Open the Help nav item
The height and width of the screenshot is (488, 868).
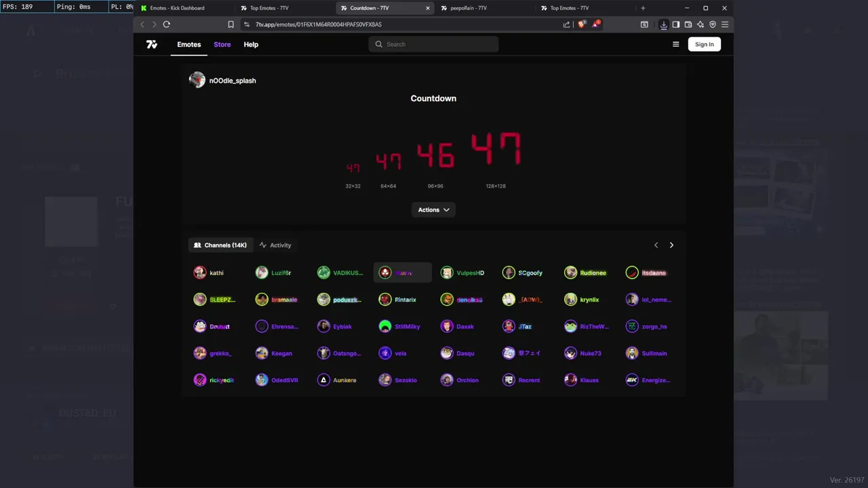pyautogui.click(x=251, y=44)
